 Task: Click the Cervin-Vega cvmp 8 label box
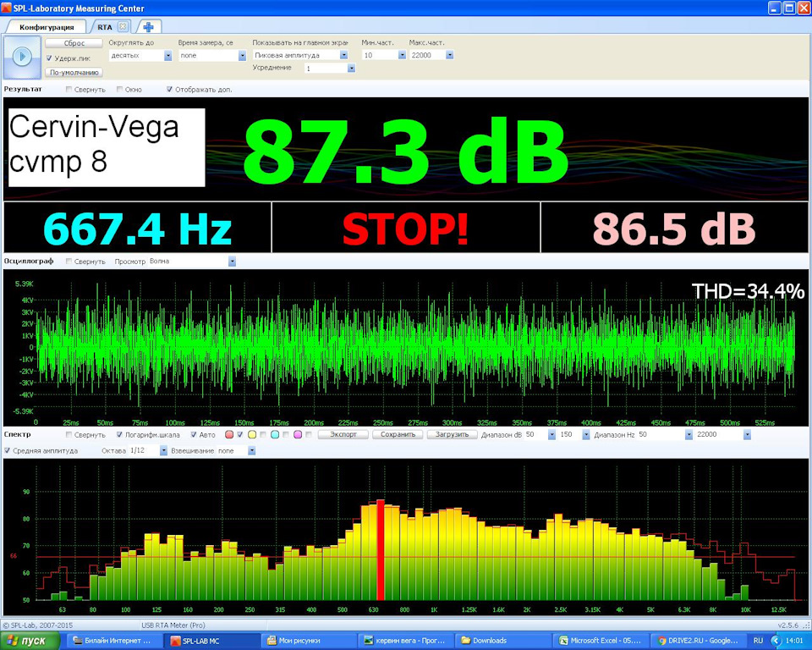point(107,147)
